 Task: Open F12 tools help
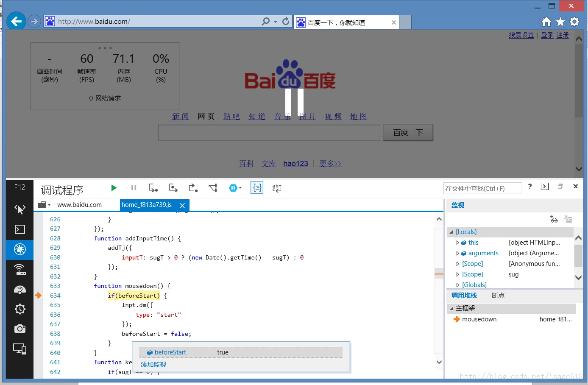(530, 187)
